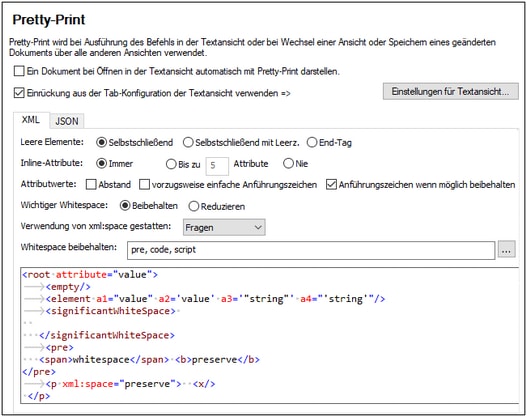Switch to the XML tab

point(31,120)
